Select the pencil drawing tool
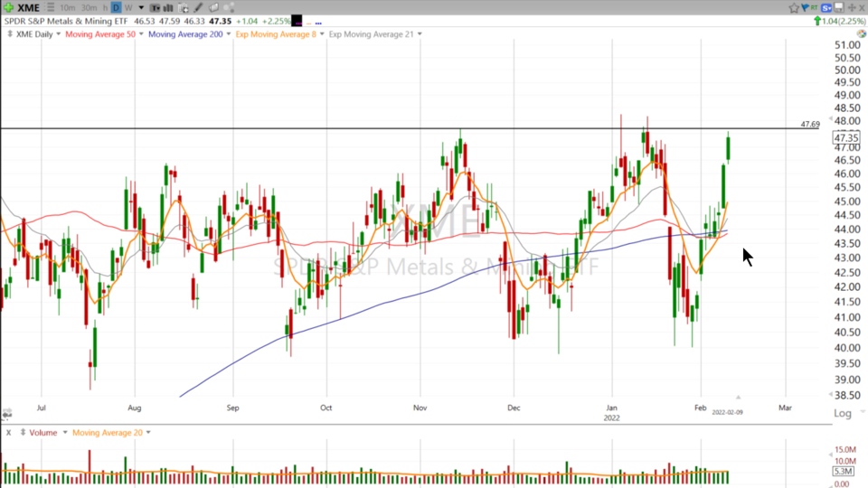The height and width of the screenshot is (488, 868). click(199, 8)
